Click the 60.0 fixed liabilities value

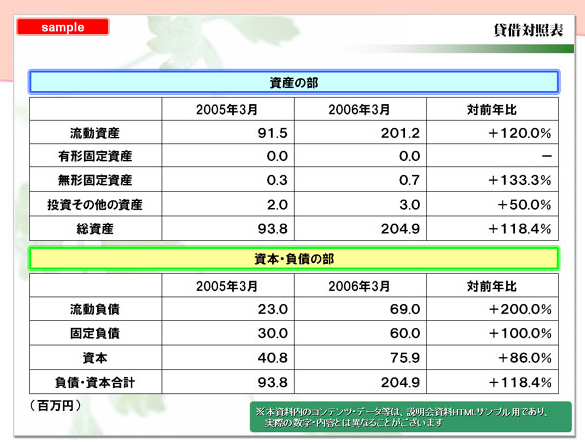[405, 333]
